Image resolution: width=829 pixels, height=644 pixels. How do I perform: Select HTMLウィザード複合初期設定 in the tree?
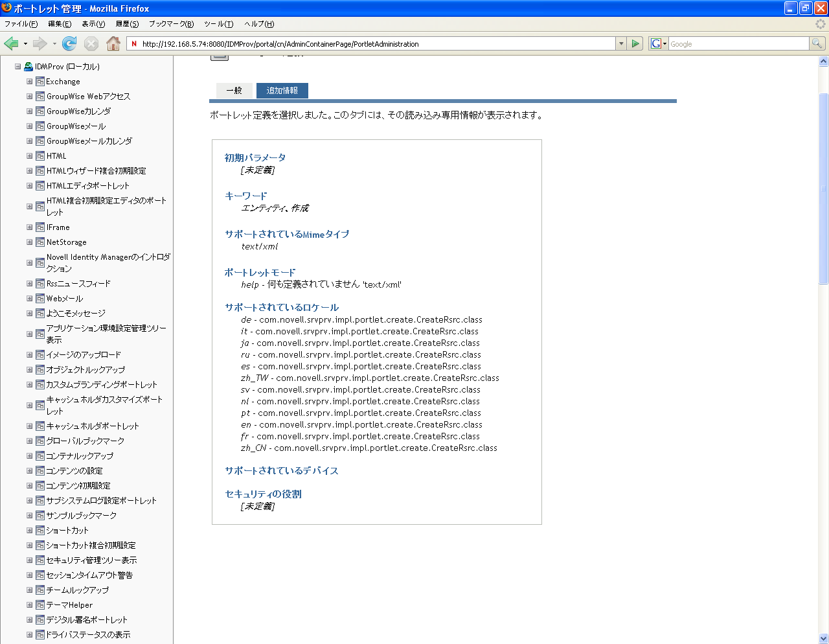pyautogui.click(x=97, y=171)
